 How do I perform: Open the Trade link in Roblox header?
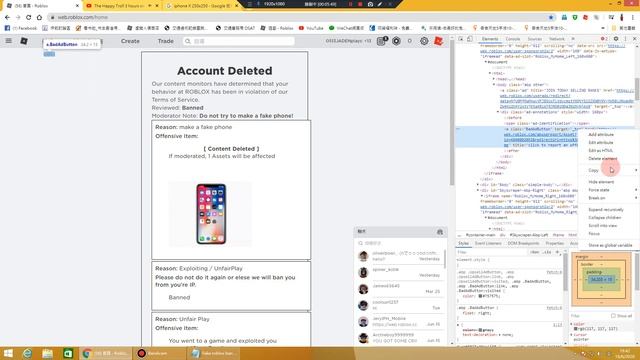pos(165,41)
